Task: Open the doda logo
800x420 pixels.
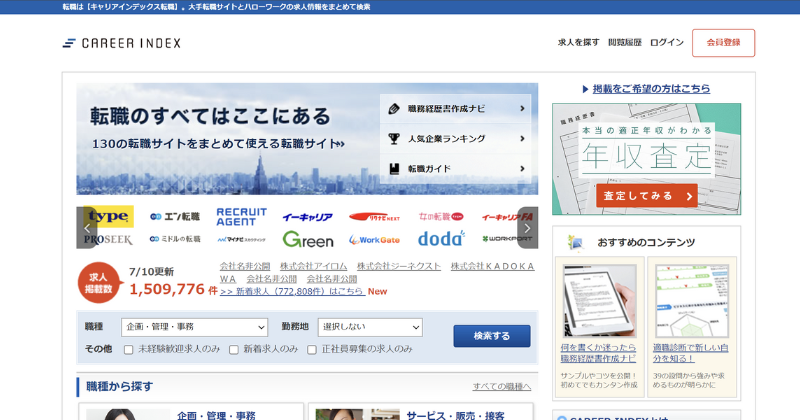Action: tap(441, 238)
